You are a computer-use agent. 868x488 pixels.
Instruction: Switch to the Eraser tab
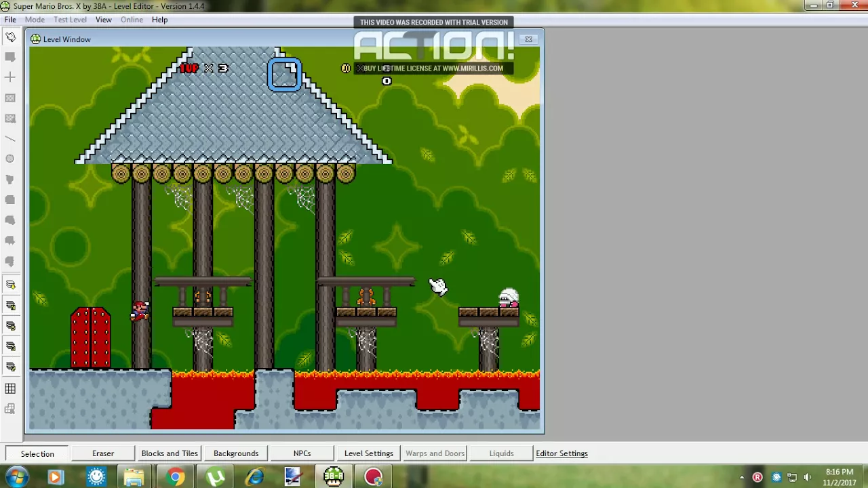(103, 453)
